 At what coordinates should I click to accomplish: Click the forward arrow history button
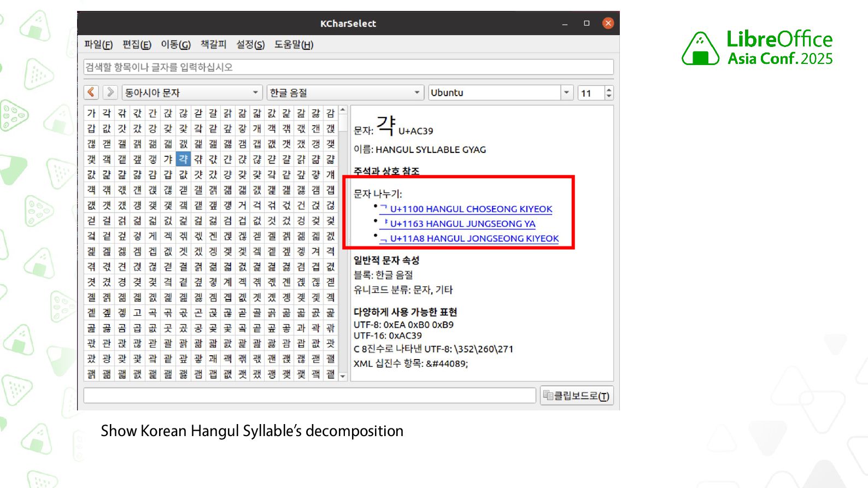pyautogui.click(x=110, y=92)
